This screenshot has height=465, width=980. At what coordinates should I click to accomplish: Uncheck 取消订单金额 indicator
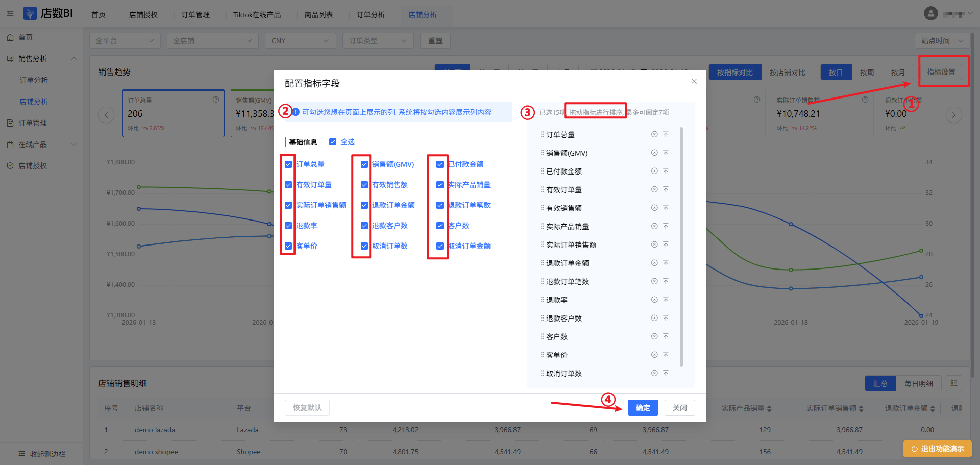coord(439,246)
